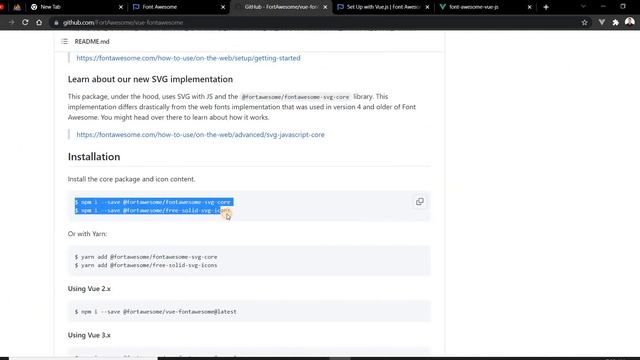Click the Installation heading
The width and height of the screenshot is (640, 360).
tap(94, 157)
